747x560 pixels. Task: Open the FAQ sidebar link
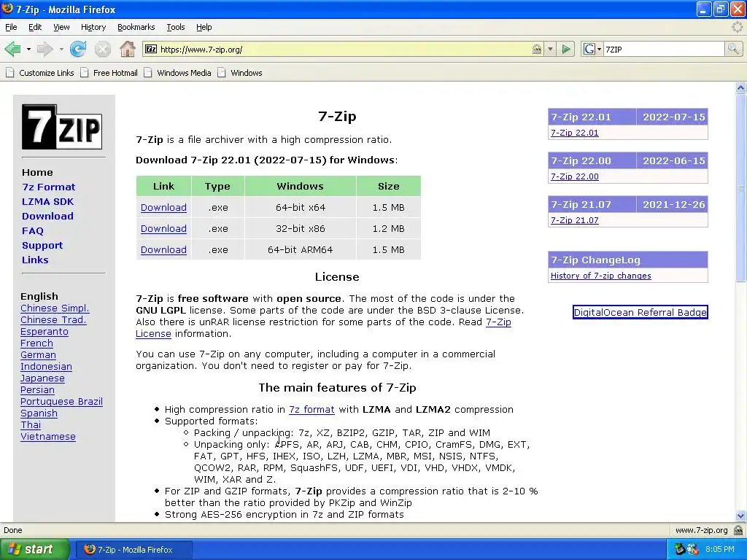[x=32, y=231]
